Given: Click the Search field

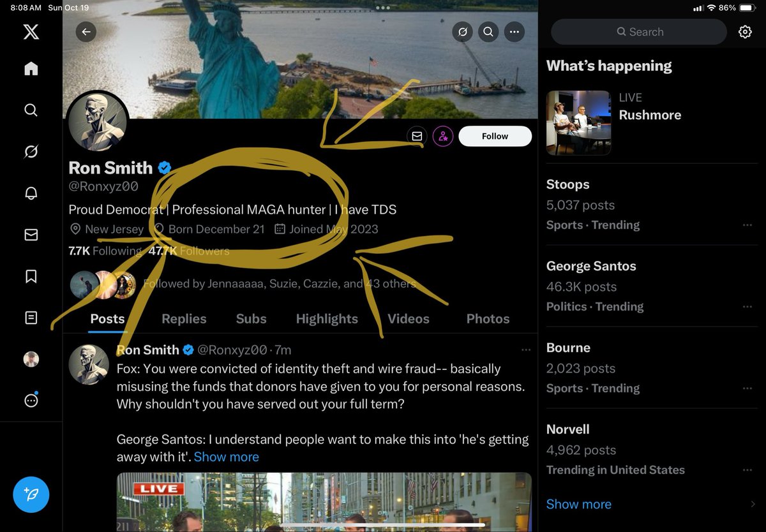Looking at the screenshot, I should point(639,32).
